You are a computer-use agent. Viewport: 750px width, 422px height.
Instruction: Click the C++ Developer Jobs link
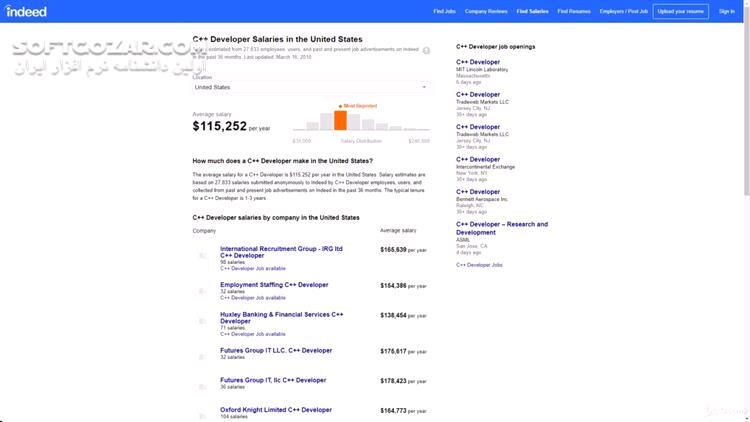point(479,265)
